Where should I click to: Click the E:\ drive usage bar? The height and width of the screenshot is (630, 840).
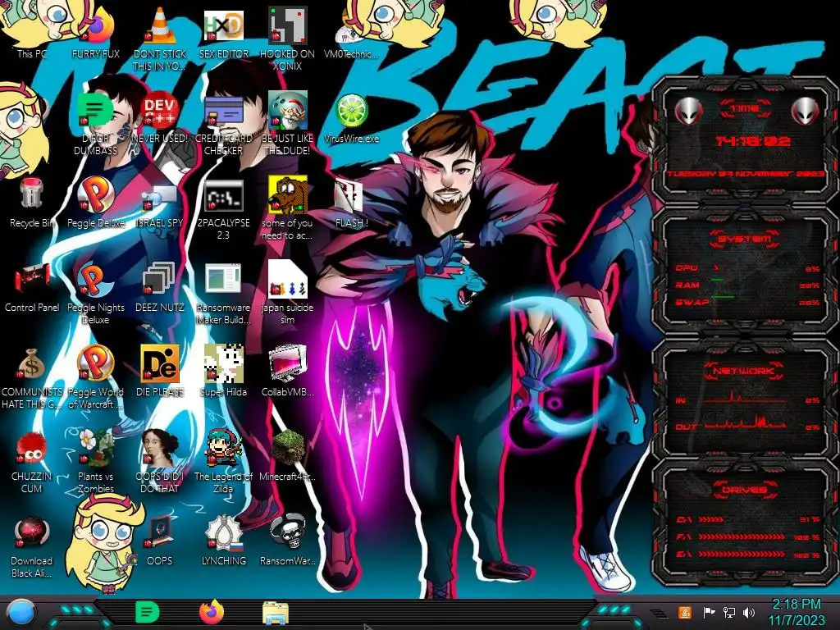click(x=742, y=555)
